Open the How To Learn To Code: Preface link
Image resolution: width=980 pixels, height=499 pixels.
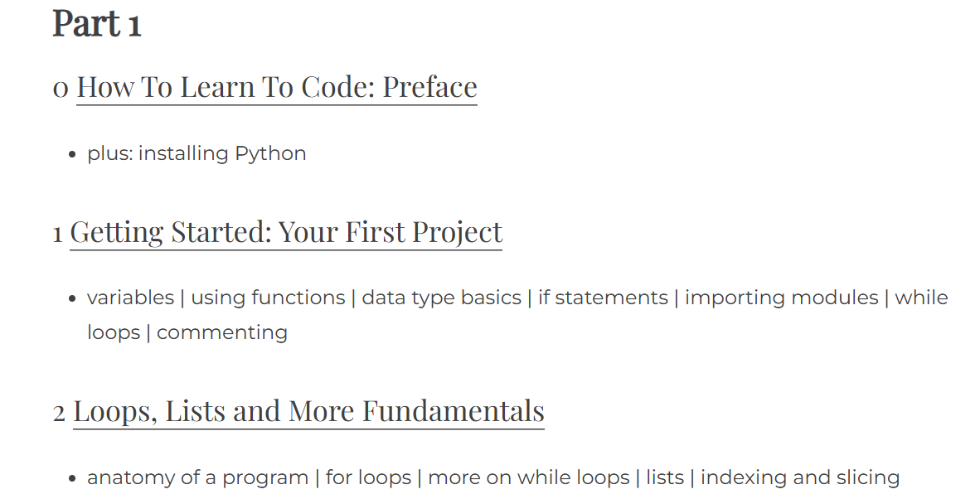[276, 87]
